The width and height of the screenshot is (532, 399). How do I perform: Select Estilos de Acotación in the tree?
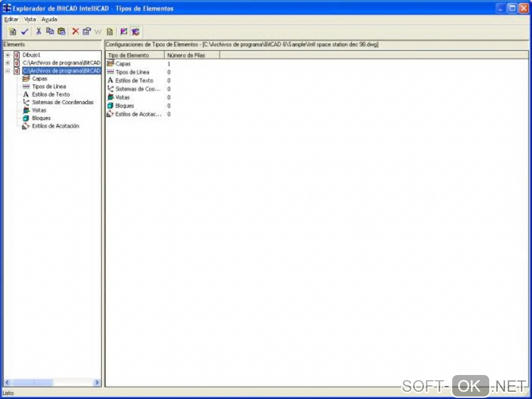click(55, 126)
